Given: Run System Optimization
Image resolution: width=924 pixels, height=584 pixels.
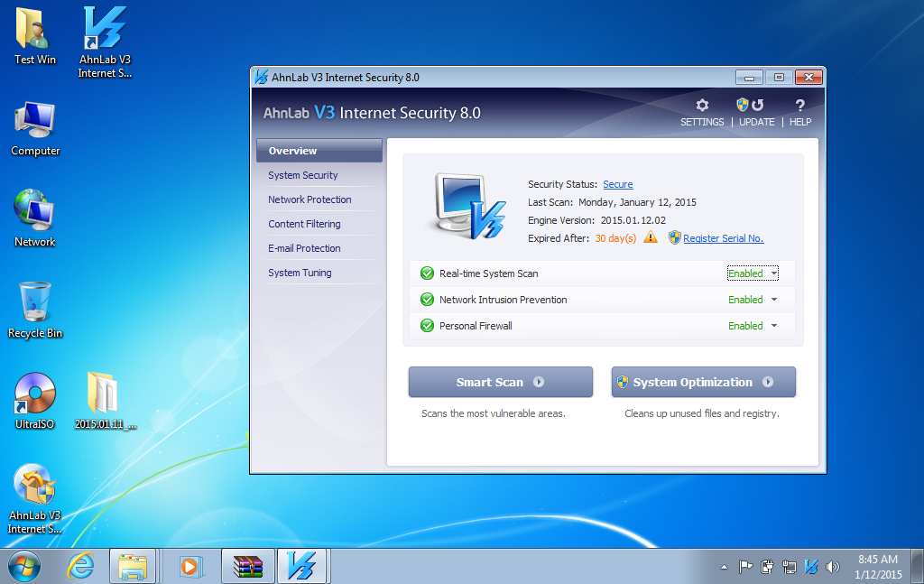Looking at the screenshot, I should pos(704,382).
